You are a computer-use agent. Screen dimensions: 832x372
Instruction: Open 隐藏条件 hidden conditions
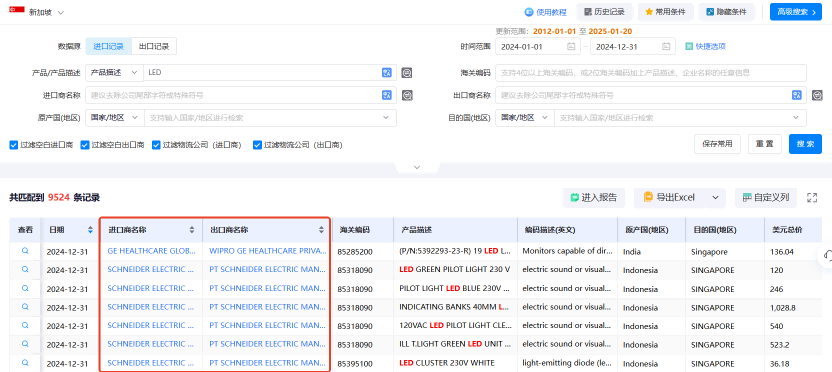click(726, 12)
